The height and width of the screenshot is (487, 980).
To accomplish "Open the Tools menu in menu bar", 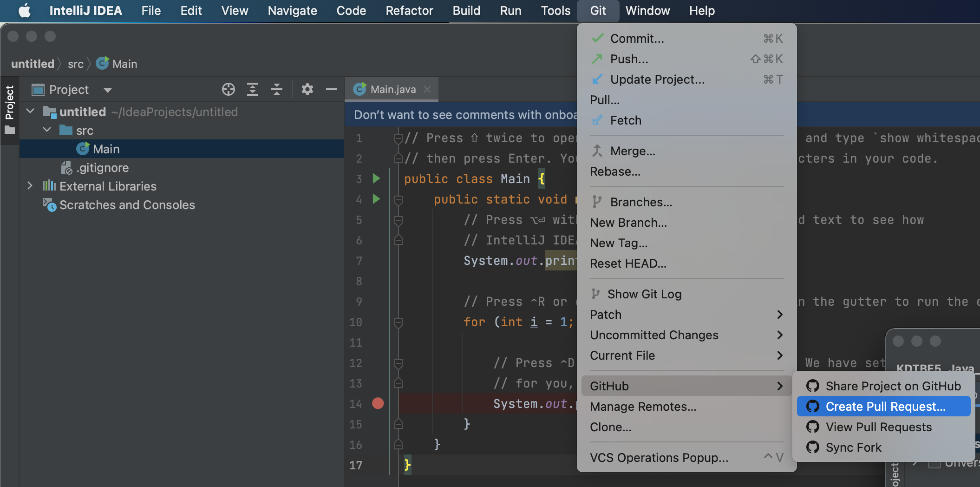I will [x=555, y=11].
